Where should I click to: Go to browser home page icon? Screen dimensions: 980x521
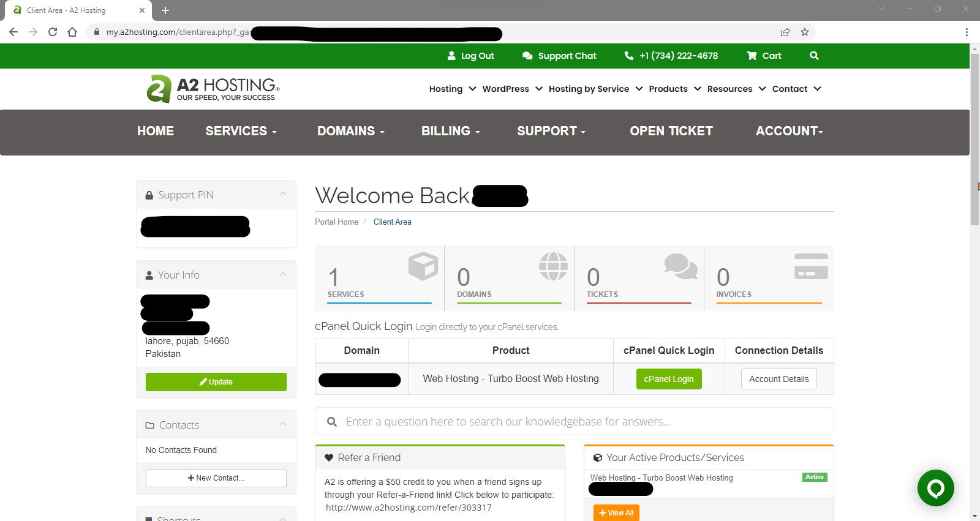[72, 32]
